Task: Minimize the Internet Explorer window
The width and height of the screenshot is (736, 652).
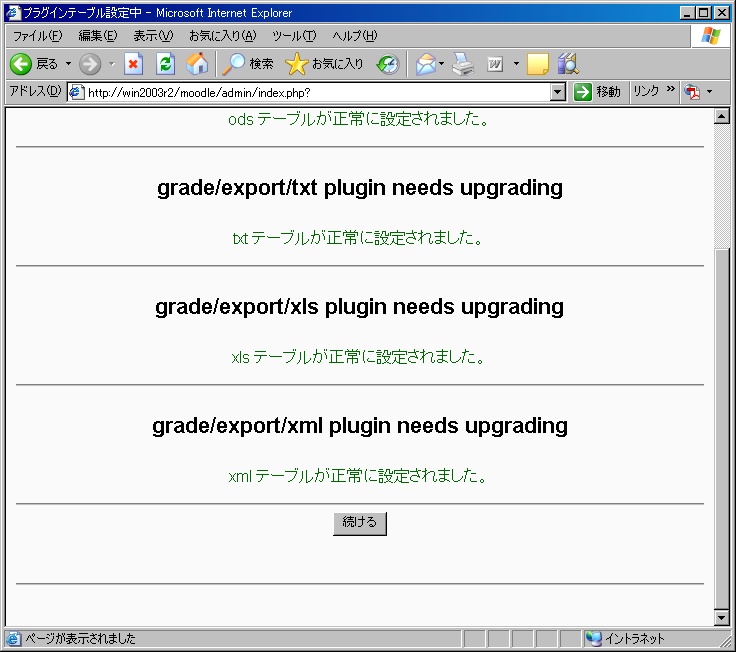Action: 687,13
